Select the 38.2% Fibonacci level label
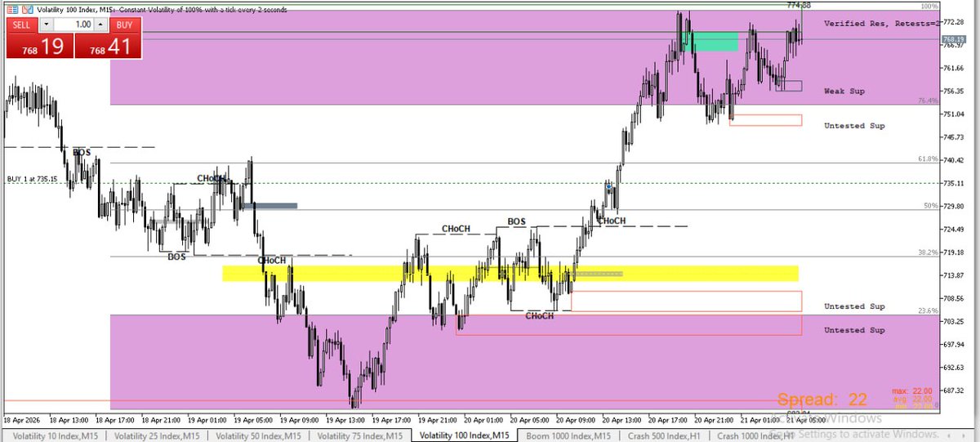Screen dimensions: 980x442 [927, 252]
